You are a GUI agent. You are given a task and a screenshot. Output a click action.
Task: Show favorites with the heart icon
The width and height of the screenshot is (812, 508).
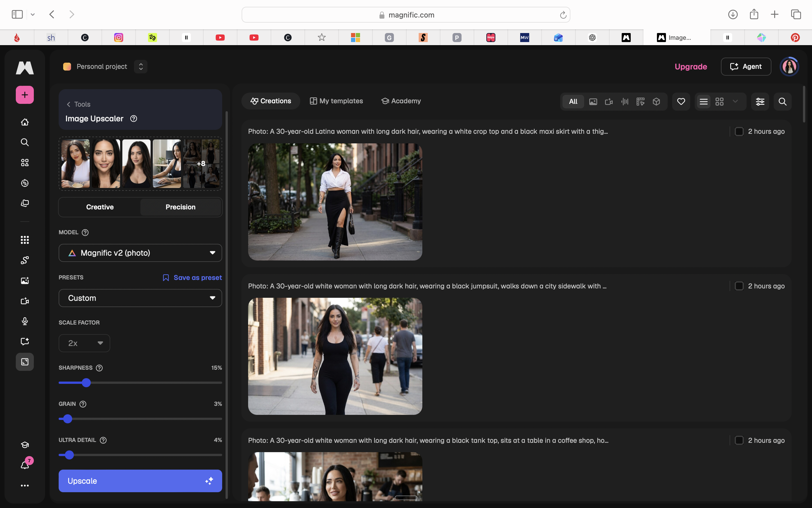click(681, 102)
